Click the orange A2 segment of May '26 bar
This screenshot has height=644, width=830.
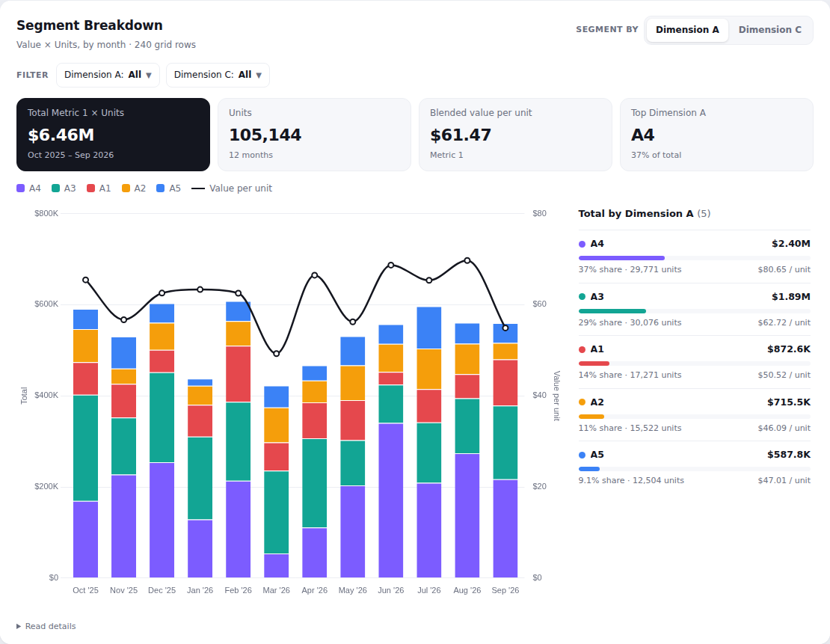click(352, 383)
